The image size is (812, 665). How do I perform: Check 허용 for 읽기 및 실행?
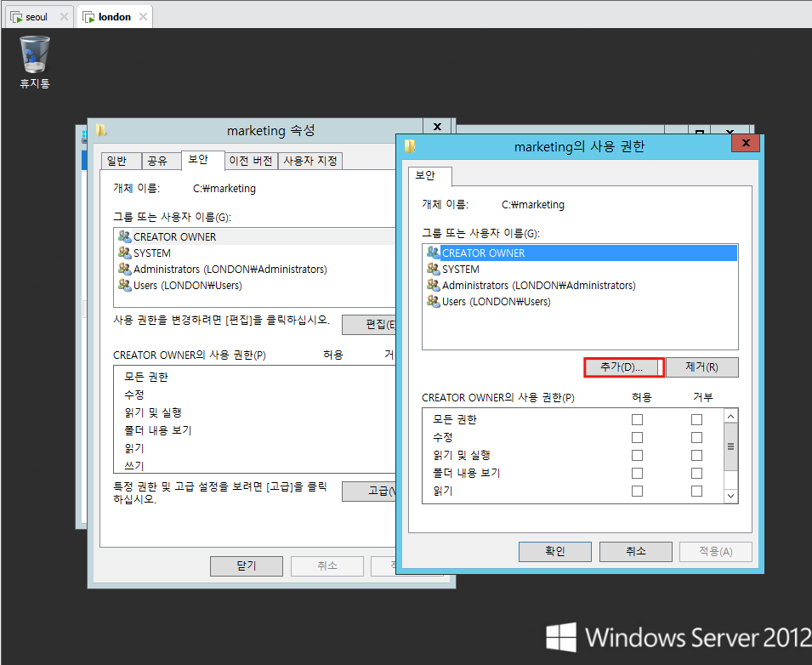[637, 455]
